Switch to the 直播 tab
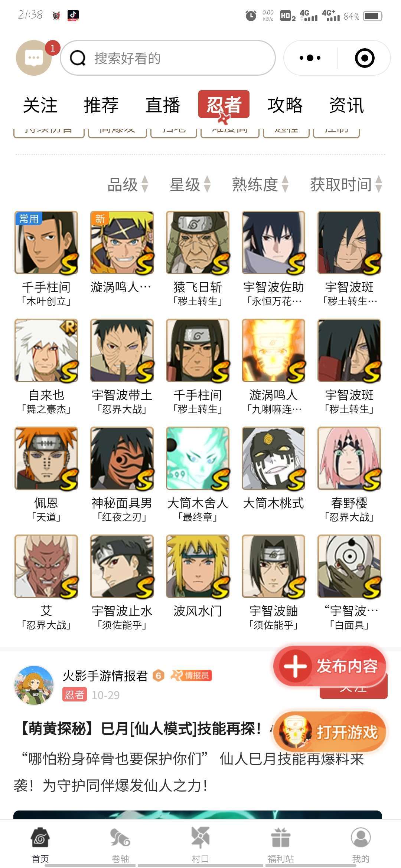This screenshot has height=868, width=401. [163, 105]
